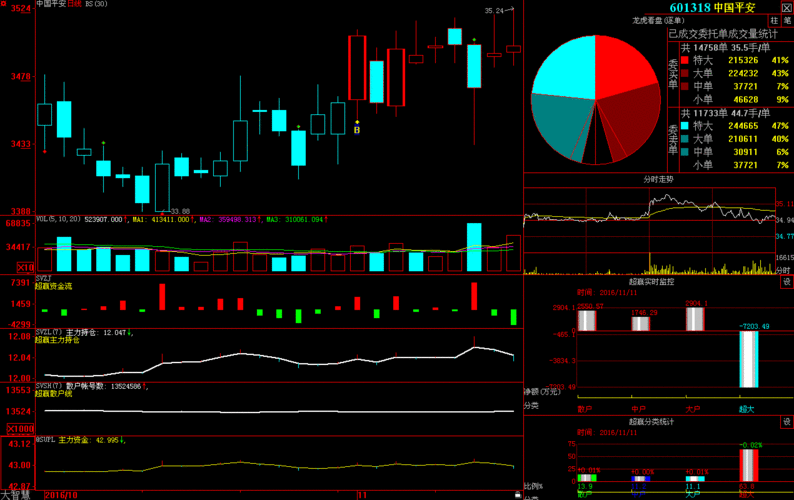This screenshot has width=794, height=500.
Task: Click the 柱 (bar) view button
Action: point(774,20)
